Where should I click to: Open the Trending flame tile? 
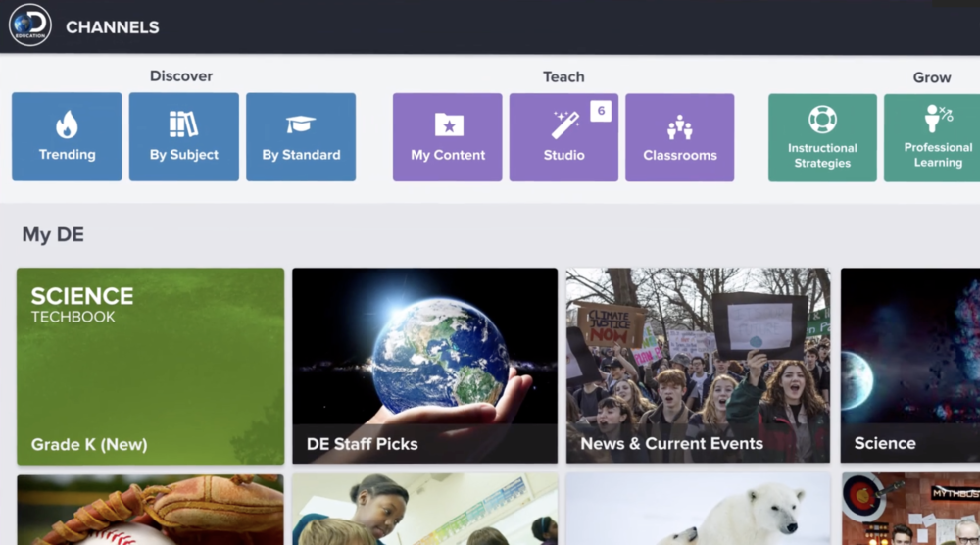point(67,137)
